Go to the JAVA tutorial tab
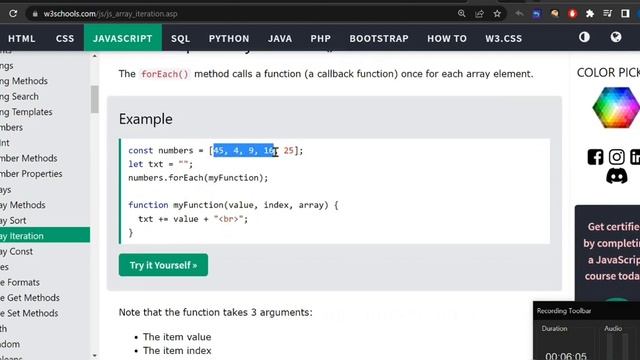Image resolution: width=640 pixels, height=360 pixels. pyautogui.click(x=280, y=38)
